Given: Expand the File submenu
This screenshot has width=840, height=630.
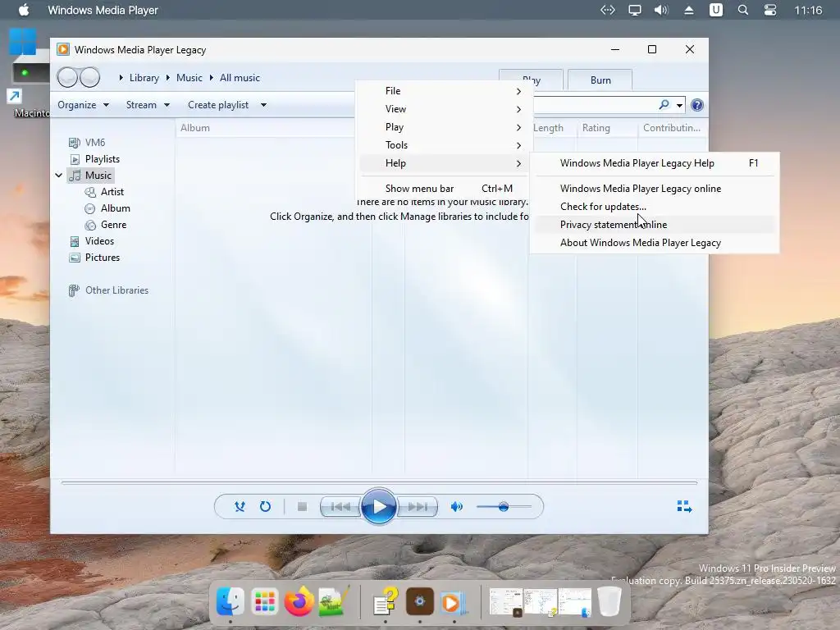Looking at the screenshot, I should tap(444, 91).
